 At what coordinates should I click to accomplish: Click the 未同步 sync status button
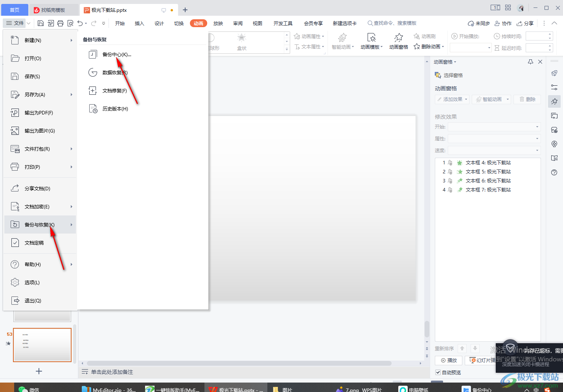479,23
